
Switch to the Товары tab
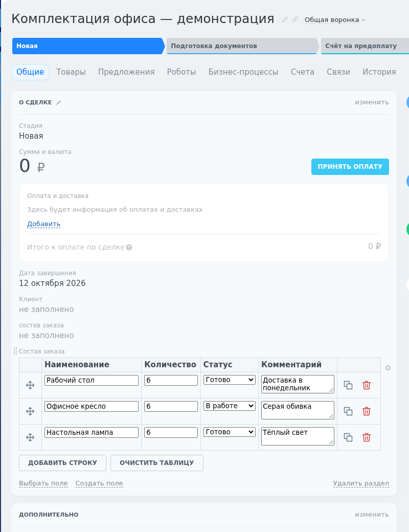tap(71, 72)
